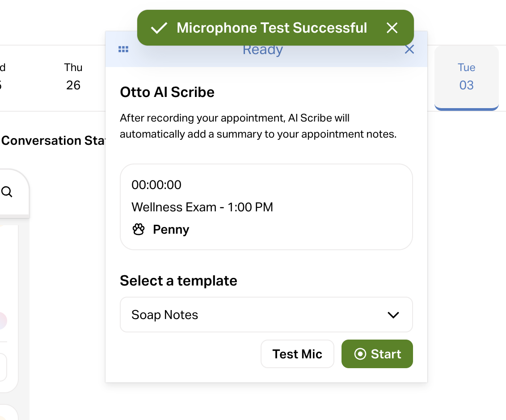
Task: Open the Soap Notes template dropdown
Action: 266,315
